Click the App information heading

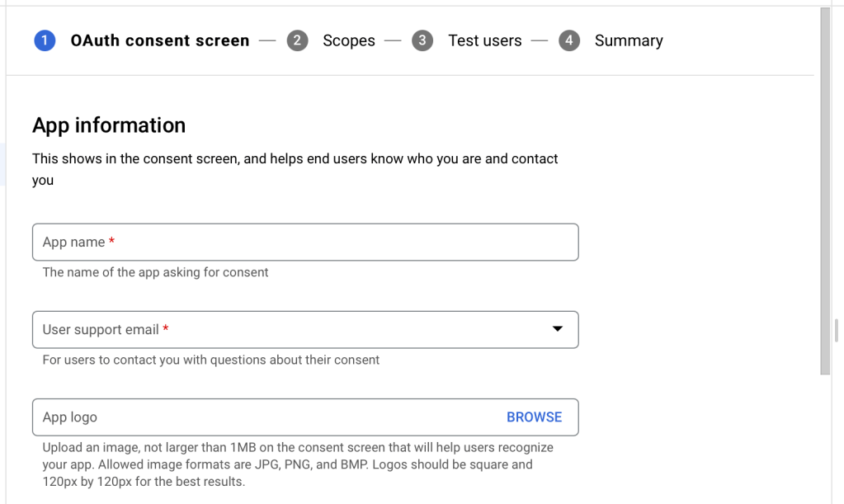click(109, 125)
